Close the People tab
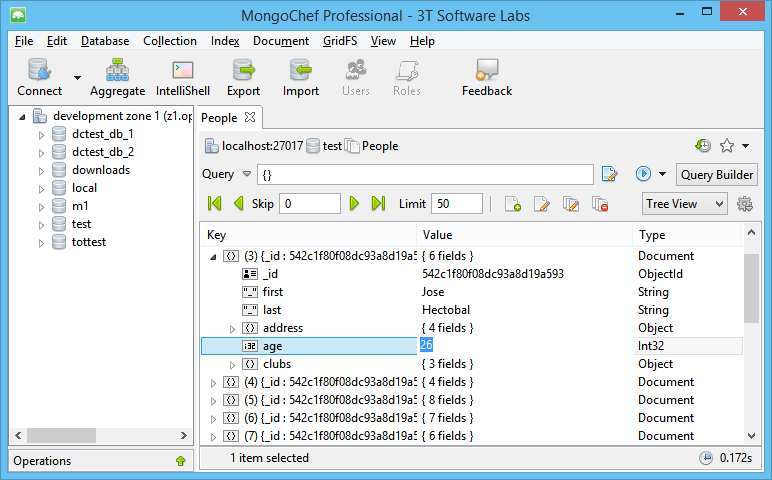 point(250,117)
